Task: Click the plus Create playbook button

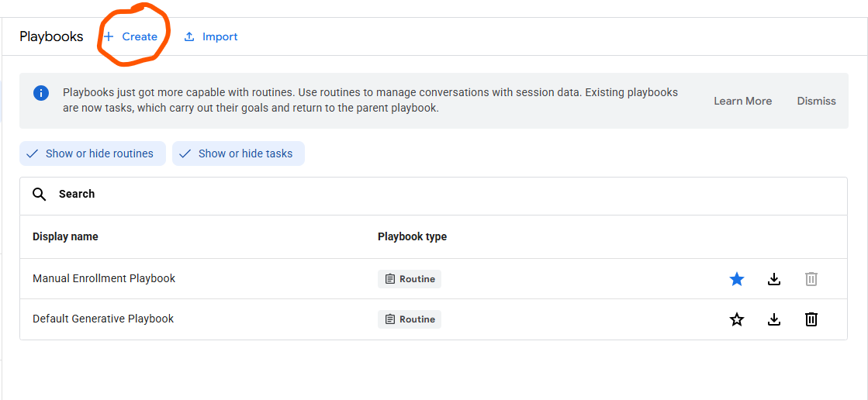Action: pyautogui.click(x=131, y=36)
